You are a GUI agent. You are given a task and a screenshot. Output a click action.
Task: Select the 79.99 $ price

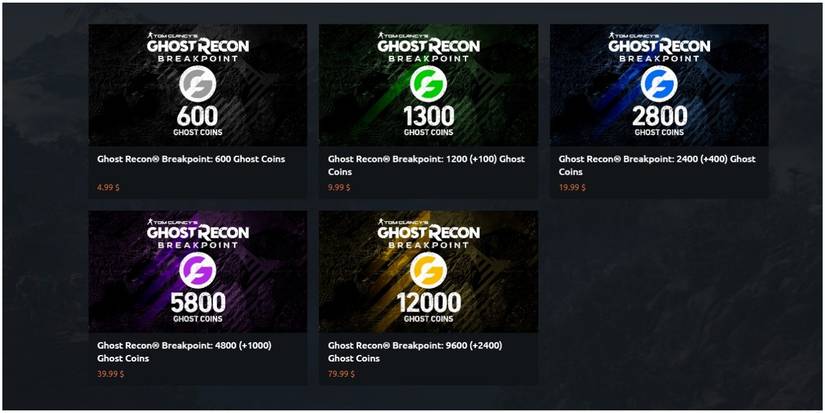pos(341,374)
